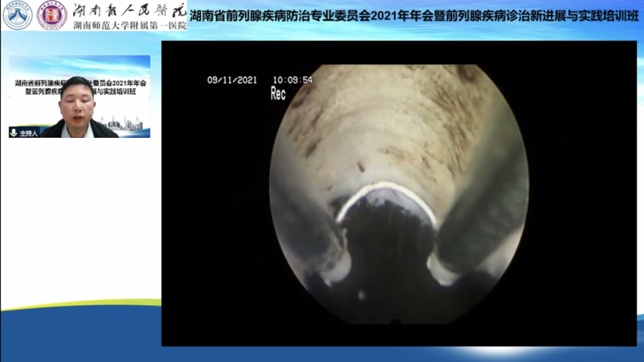
Task: Click the round blue hospital emblem logo
Action: (17, 15)
